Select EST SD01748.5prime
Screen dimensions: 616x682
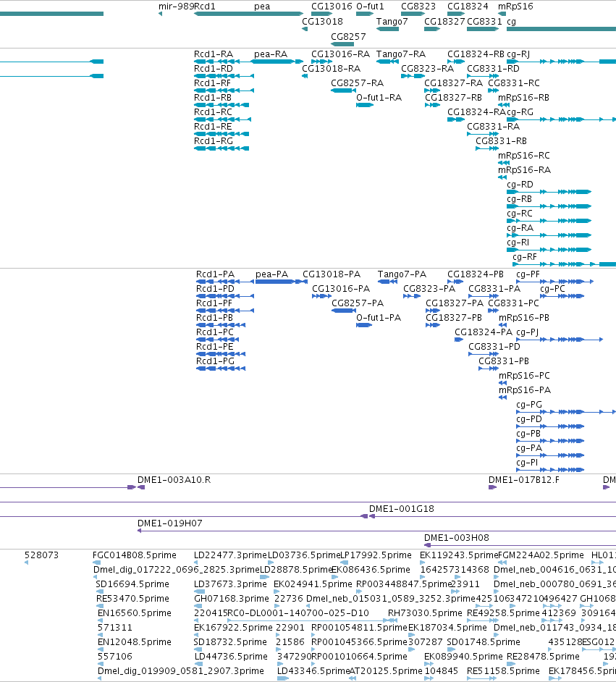click(484, 642)
